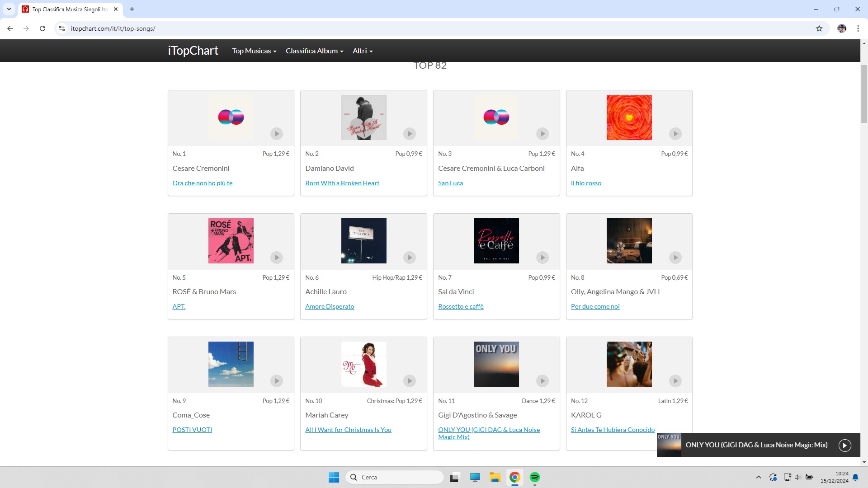Image resolution: width=868 pixels, height=488 pixels.
Task: Open a new browser tab
Action: (132, 9)
